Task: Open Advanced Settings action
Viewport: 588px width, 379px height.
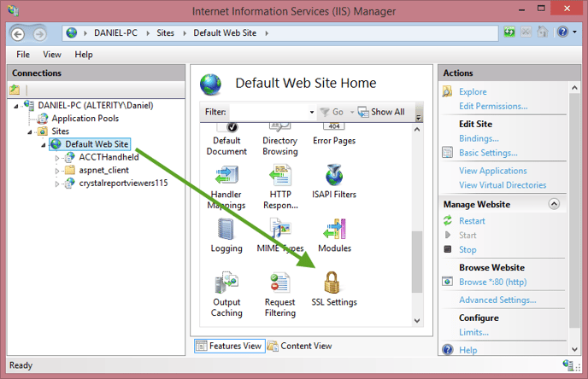Action: [497, 300]
